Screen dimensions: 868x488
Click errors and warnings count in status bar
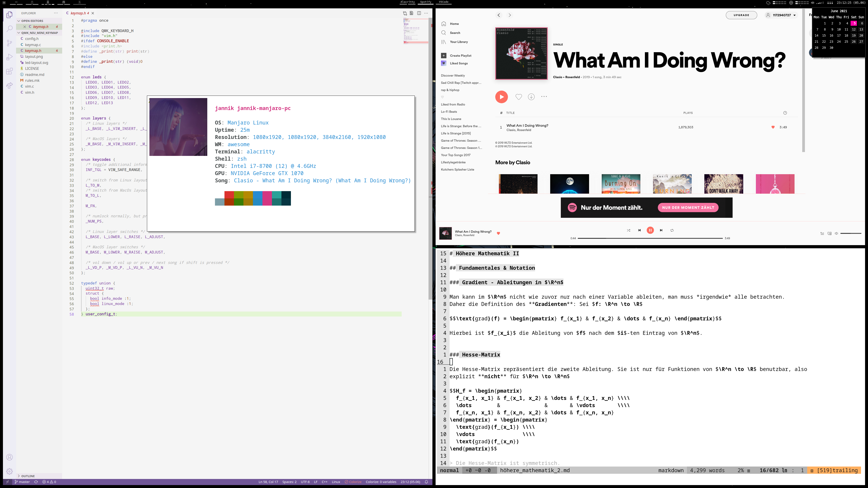pyautogui.click(x=49, y=482)
